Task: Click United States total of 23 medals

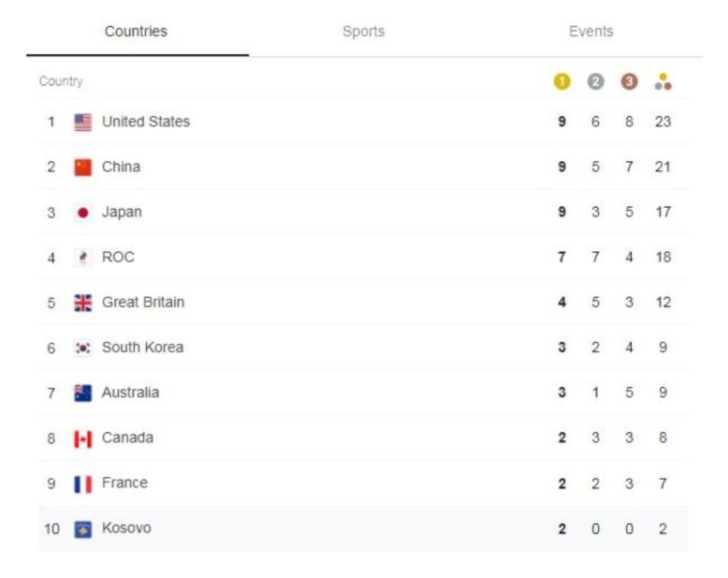Action: coord(663,122)
